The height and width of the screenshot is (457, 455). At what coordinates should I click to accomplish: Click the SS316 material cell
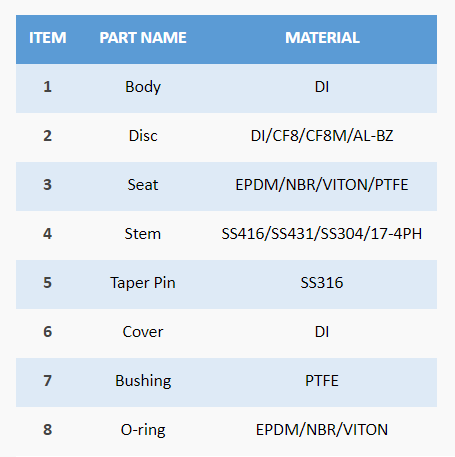(322, 283)
